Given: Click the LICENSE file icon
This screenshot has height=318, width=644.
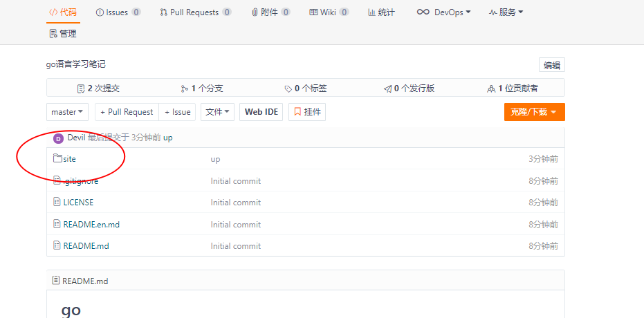Looking at the screenshot, I should [x=57, y=203].
